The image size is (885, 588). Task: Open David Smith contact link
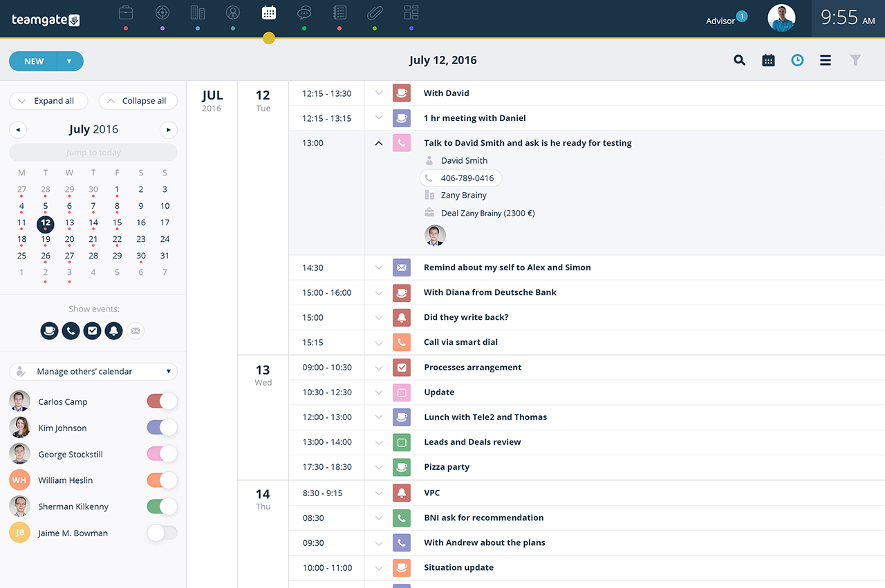pos(464,160)
